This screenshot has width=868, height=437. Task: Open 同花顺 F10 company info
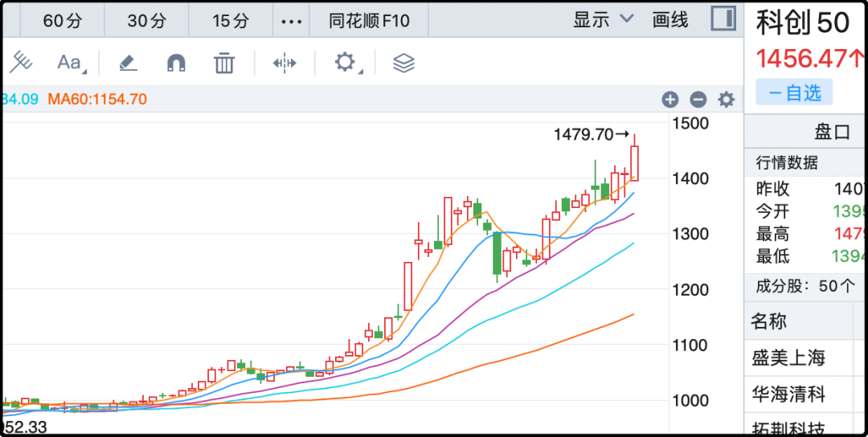click(x=369, y=21)
